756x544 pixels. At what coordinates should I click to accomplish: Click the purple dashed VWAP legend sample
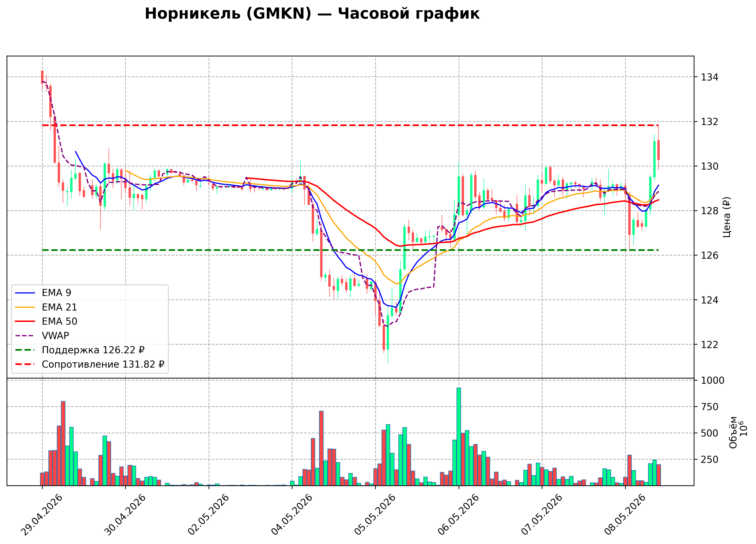[x=25, y=336]
